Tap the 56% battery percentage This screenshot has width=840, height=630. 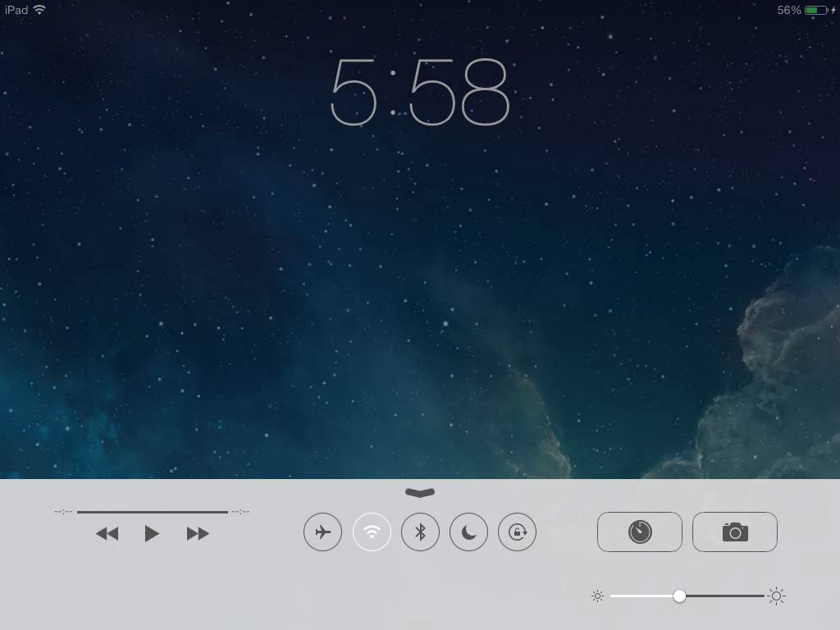(789, 10)
